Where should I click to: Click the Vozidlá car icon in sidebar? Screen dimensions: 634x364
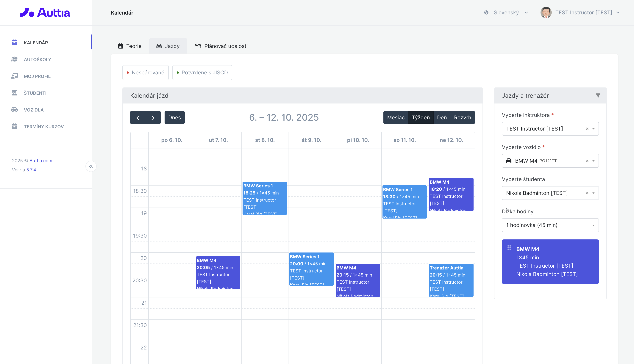[x=15, y=109]
